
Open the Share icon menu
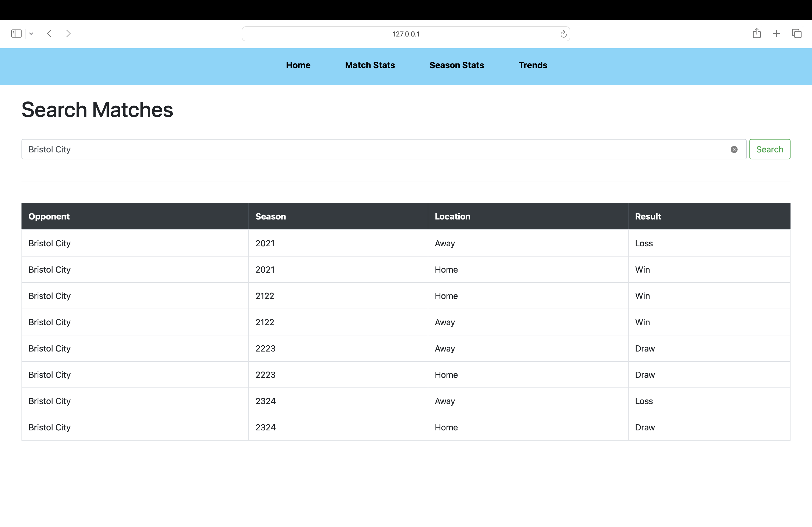point(756,33)
